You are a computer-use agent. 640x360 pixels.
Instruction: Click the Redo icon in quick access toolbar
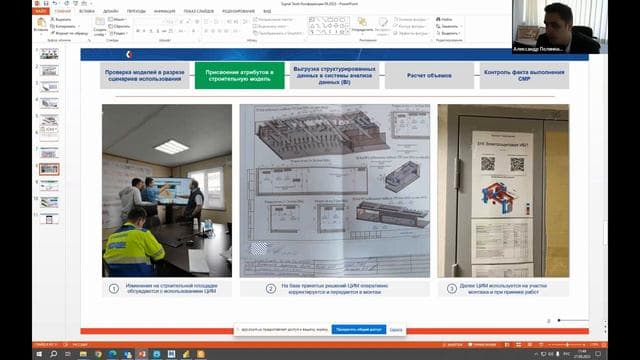point(67,3)
